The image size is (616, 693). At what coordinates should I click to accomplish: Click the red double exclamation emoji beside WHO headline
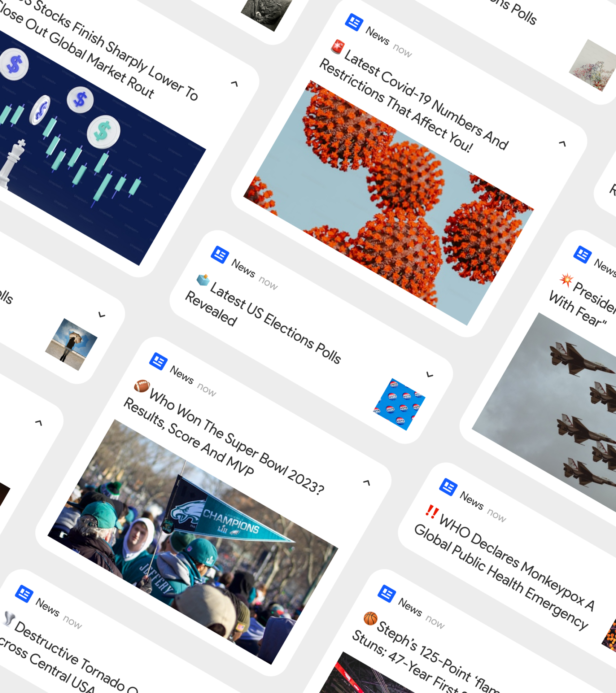(x=432, y=511)
